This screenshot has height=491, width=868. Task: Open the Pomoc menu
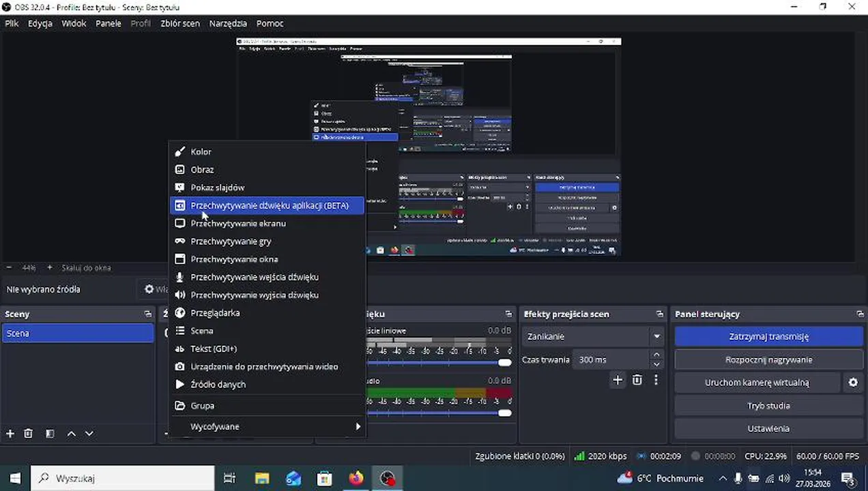pyautogui.click(x=270, y=23)
